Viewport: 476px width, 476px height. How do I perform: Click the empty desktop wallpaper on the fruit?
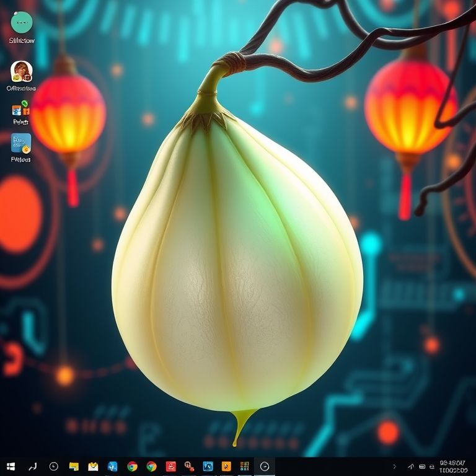[236, 279]
